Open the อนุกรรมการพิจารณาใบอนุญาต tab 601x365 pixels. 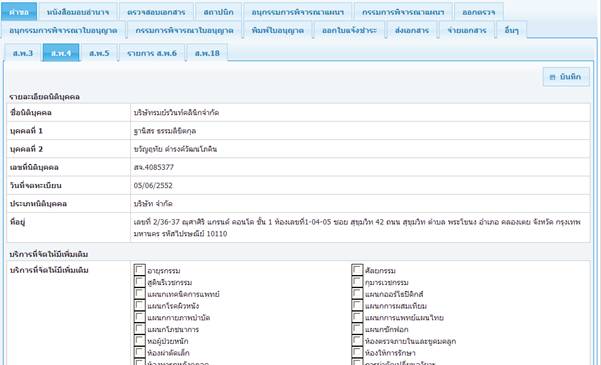[63, 30]
